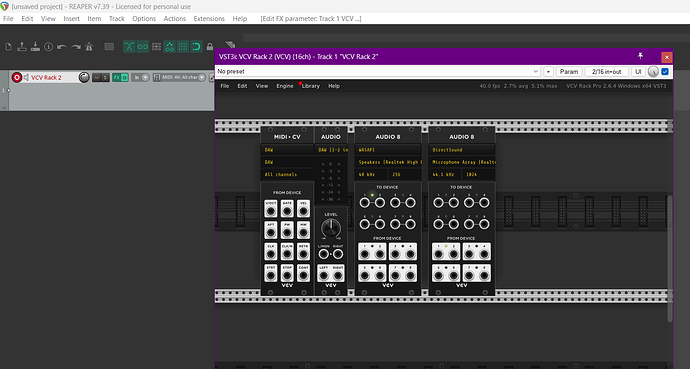This screenshot has height=369, width=690.
Task: Click the Param button
Action: click(569, 71)
